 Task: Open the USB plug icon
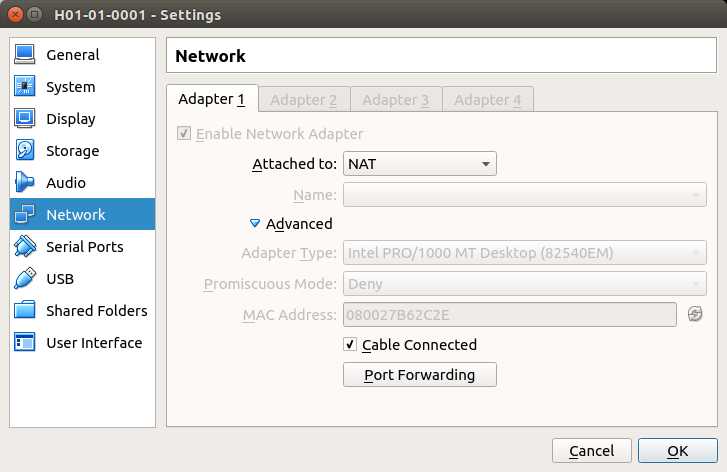click(25, 278)
